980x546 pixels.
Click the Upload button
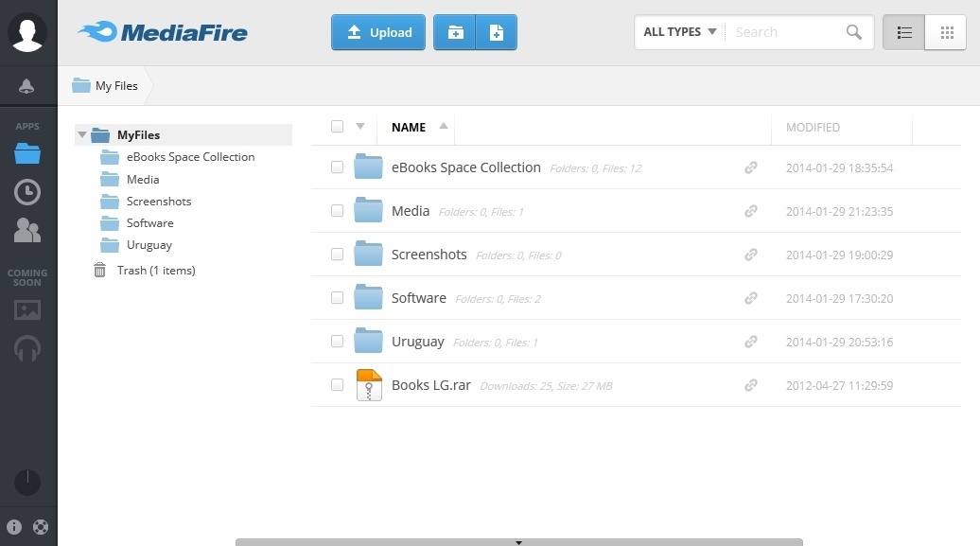(377, 31)
